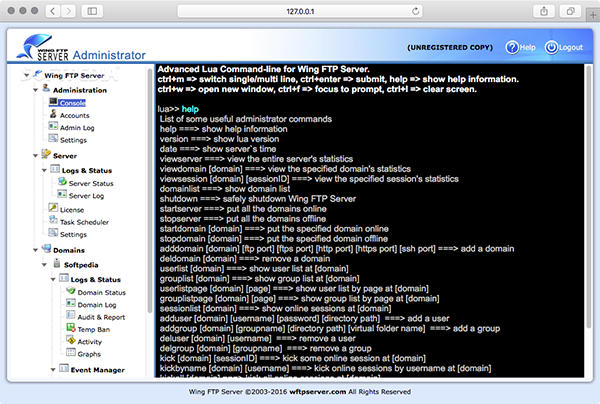This screenshot has height=404, width=600.
Task: Select Domain Status under Softpedia
Action: (x=101, y=292)
